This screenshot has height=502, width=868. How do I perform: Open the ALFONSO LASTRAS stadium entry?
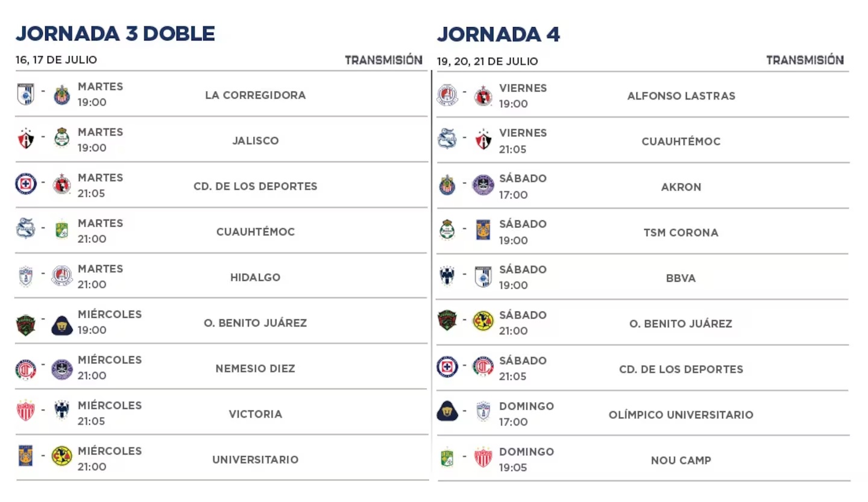coord(681,96)
